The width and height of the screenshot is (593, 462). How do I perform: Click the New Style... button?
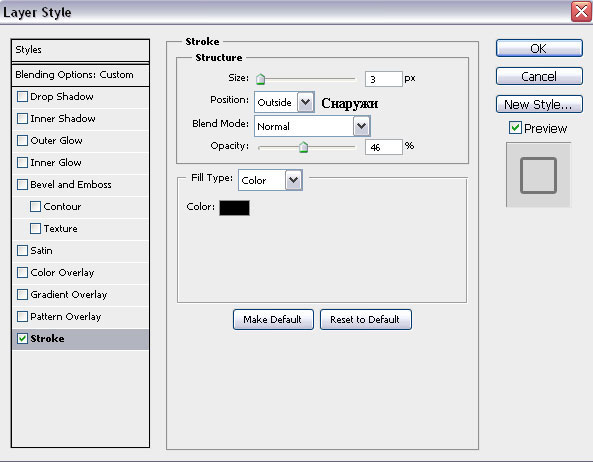click(x=539, y=104)
